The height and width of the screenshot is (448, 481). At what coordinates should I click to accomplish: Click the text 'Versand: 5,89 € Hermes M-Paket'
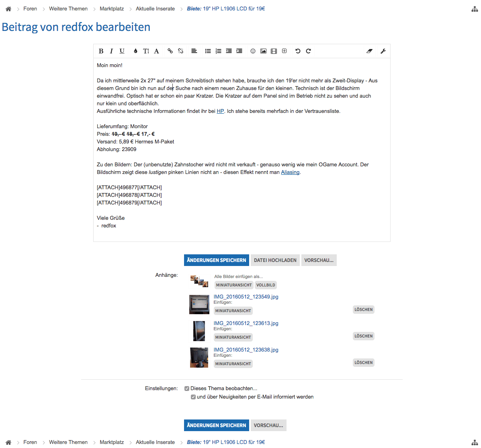pyautogui.click(x=135, y=142)
